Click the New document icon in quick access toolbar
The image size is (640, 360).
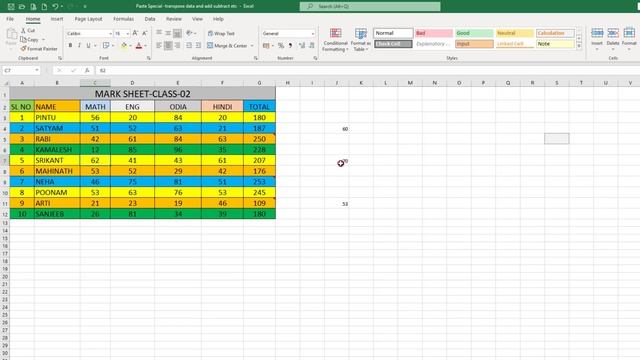pos(44,7)
